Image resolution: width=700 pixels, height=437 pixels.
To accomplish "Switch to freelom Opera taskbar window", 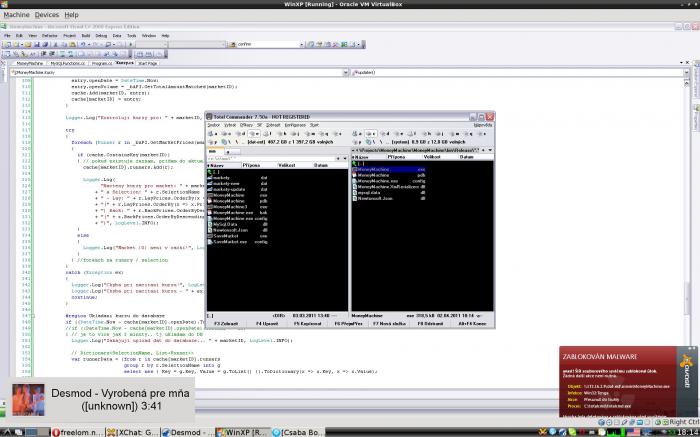I will coord(78,432).
